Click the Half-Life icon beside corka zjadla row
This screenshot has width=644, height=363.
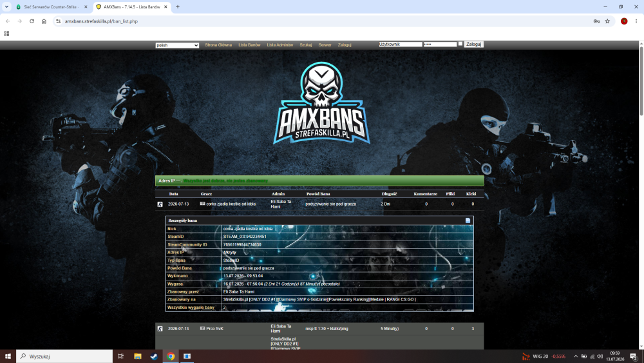(x=160, y=204)
